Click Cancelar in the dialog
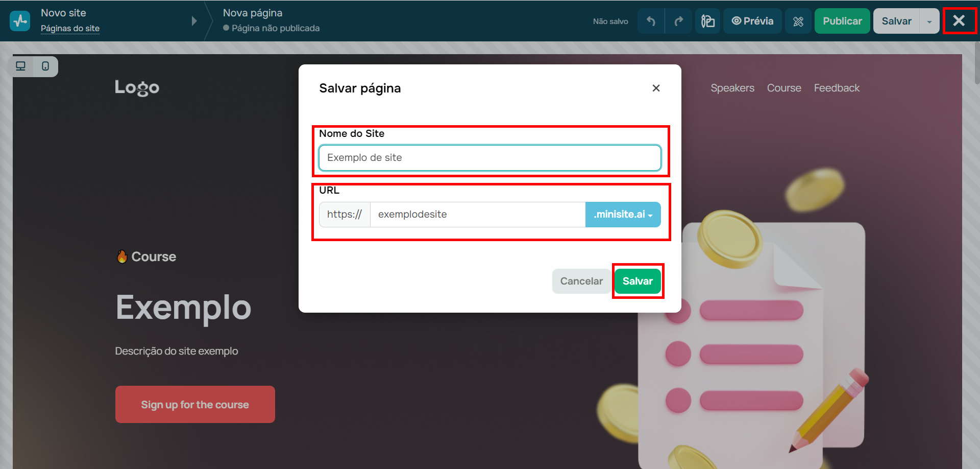Image resolution: width=980 pixels, height=469 pixels. [581, 281]
